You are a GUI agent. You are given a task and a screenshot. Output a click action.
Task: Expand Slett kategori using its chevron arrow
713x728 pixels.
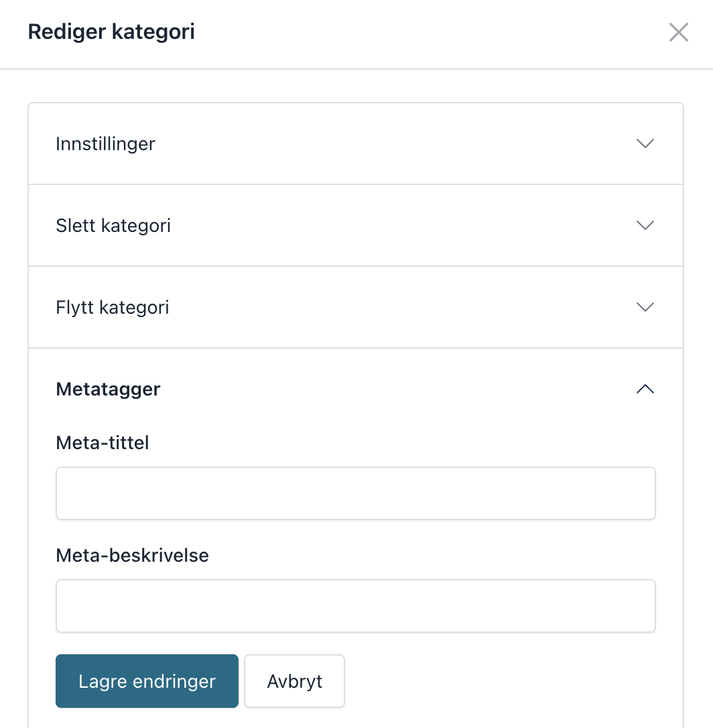[645, 225]
